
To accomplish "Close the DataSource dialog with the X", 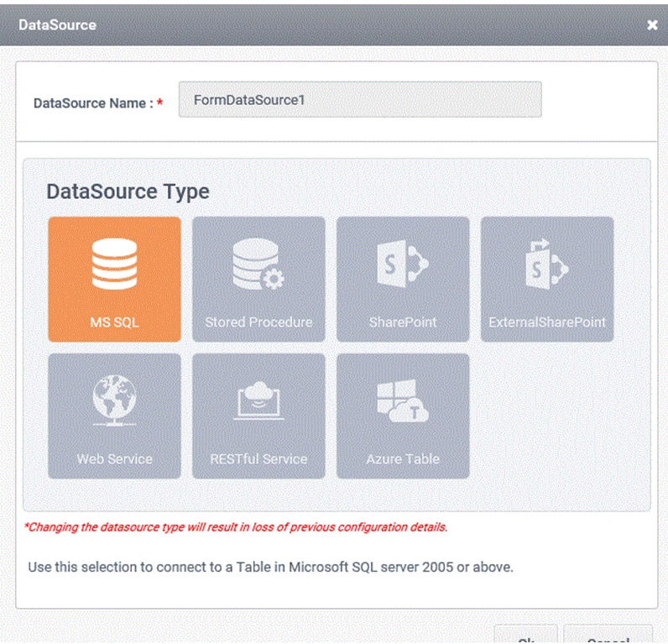I will tap(652, 24).
